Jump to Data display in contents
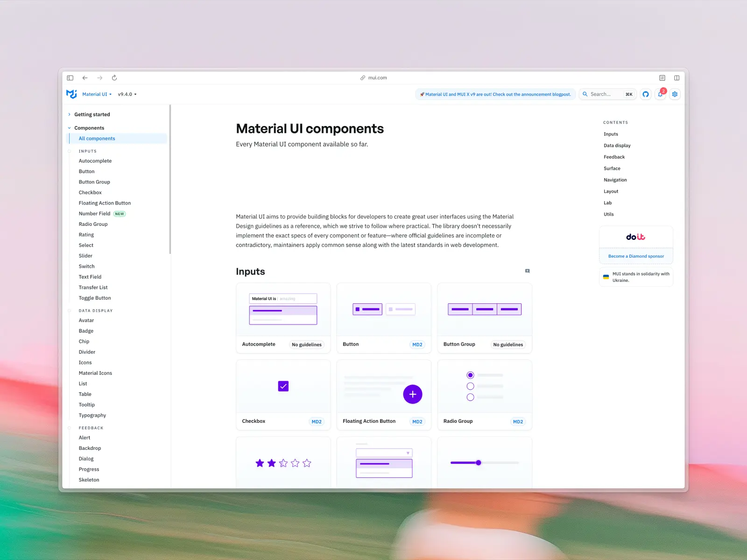 tap(617, 146)
